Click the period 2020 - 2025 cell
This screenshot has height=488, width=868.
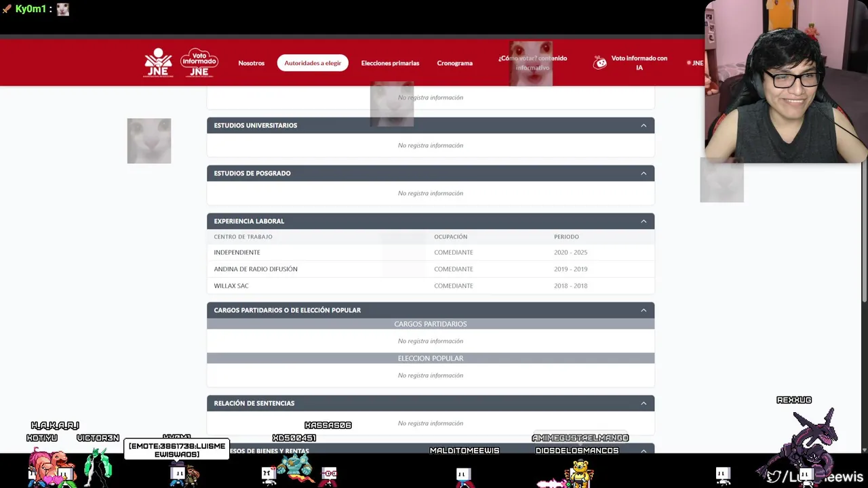coord(570,252)
